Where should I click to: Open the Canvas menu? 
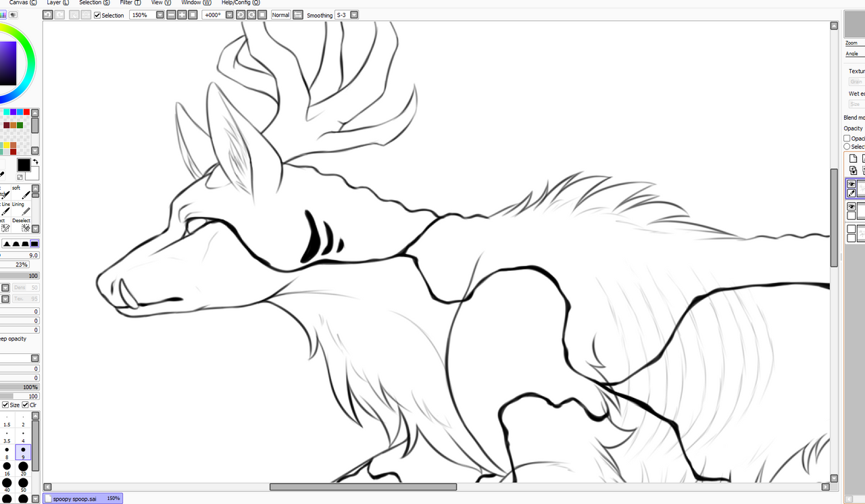(23, 3)
